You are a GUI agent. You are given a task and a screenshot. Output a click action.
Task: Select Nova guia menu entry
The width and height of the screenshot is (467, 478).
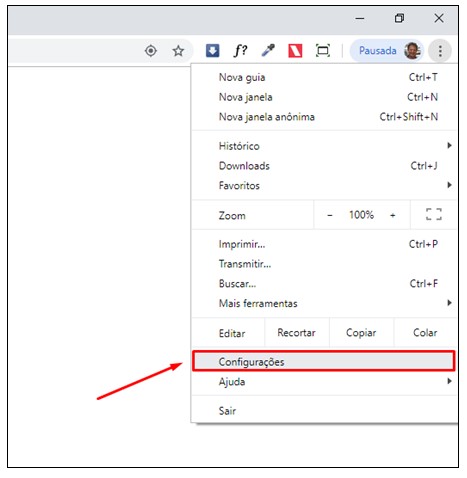click(324, 77)
